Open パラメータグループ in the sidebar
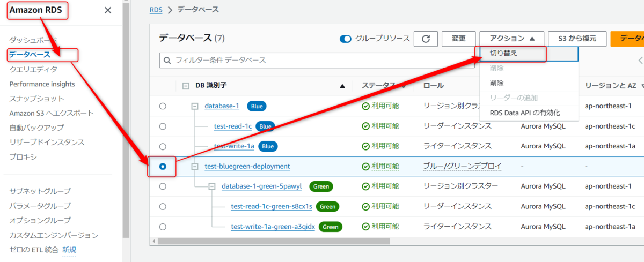Screen dimensions: 644x262 pyautogui.click(x=40, y=206)
